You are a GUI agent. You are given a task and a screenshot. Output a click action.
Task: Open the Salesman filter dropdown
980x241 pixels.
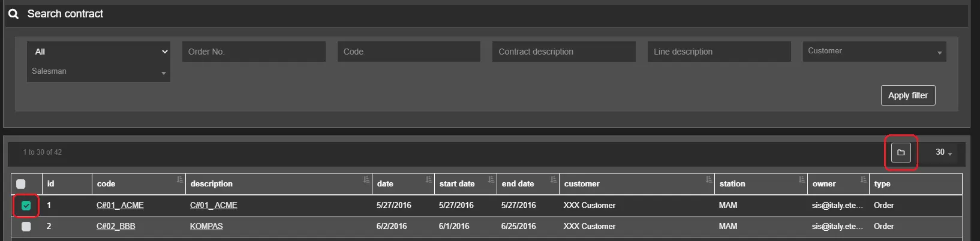coord(98,71)
